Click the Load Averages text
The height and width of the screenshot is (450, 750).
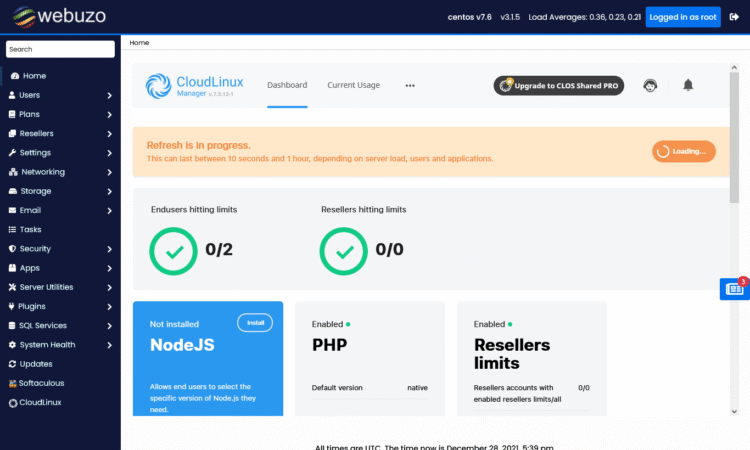pyautogui.click(x=585, y=17)
